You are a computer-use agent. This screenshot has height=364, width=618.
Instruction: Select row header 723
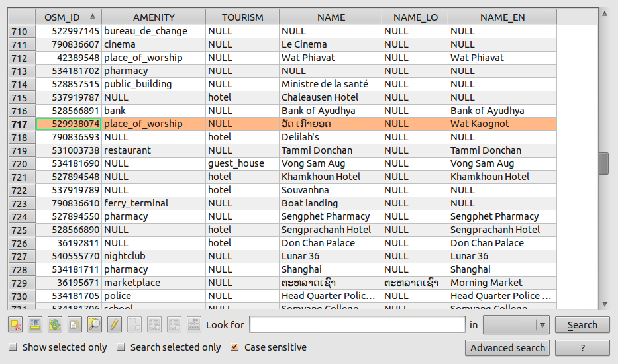point(22,204)
